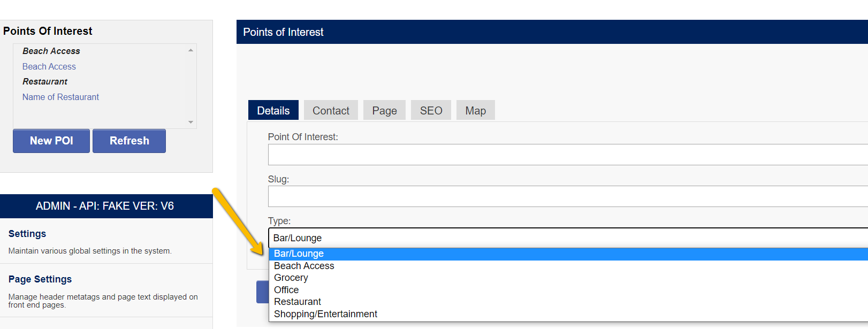Switch to the Page tab
Viewport: 868px width, 329px height.
point(384,110)
